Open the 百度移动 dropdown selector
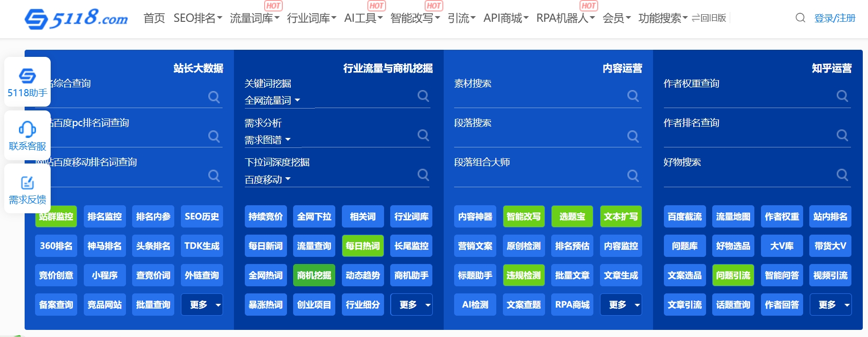868x337 pixels. [x=268, y=180]
